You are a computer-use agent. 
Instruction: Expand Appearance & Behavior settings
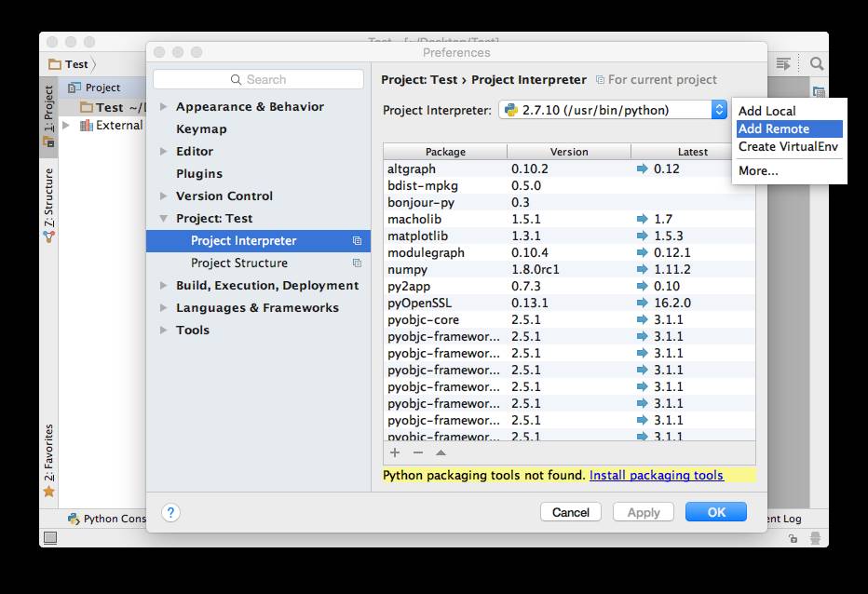coord(163,106)
